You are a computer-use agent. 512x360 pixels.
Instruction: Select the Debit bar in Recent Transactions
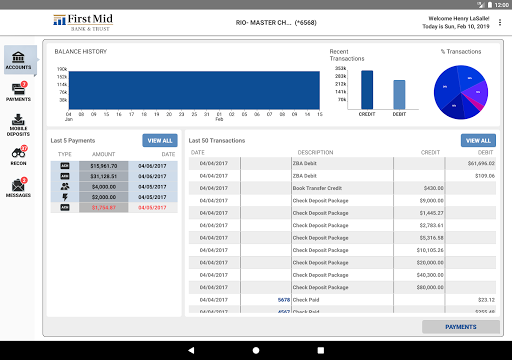point(399,95)
